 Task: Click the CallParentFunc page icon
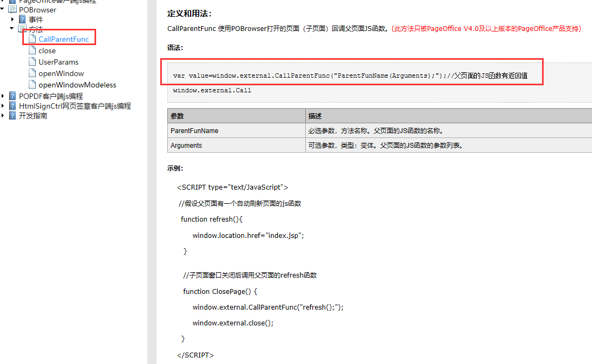tap(33, 39)
